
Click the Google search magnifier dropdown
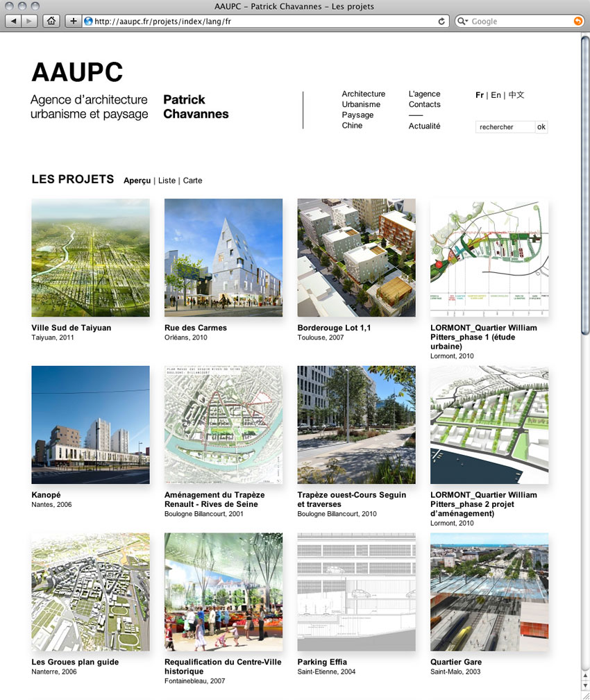click(x=463, y=22)
